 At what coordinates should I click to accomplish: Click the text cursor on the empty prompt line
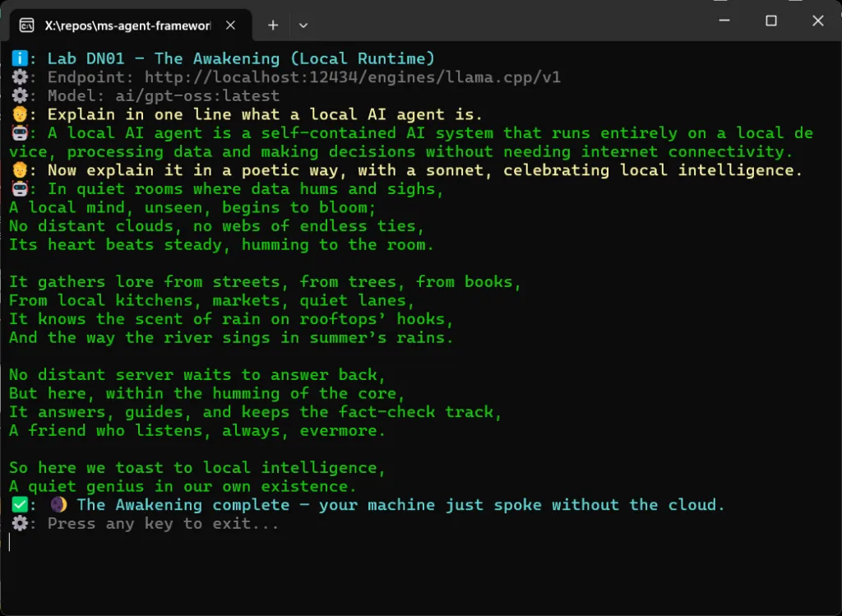(x=10, y=542)
